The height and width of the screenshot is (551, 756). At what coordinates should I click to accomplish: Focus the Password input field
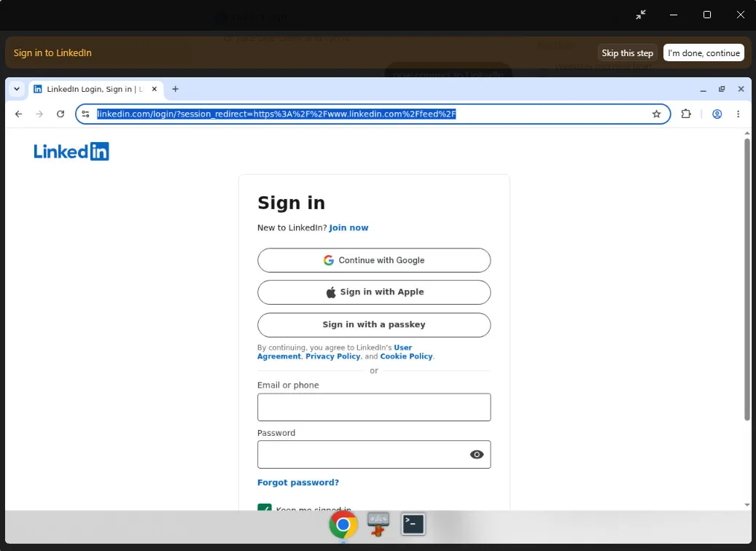tap(374, 455)
